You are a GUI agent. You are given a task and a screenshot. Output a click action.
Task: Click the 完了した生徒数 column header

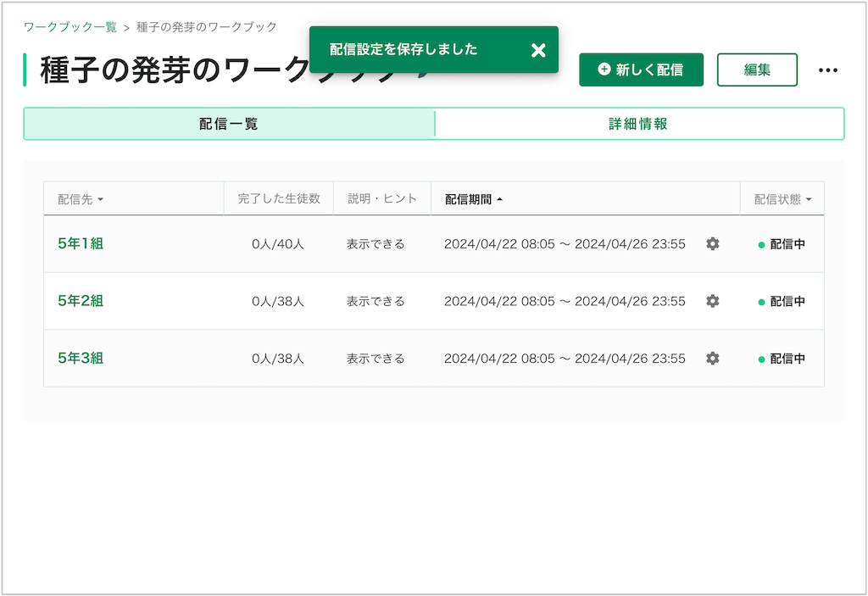point(279,199)
